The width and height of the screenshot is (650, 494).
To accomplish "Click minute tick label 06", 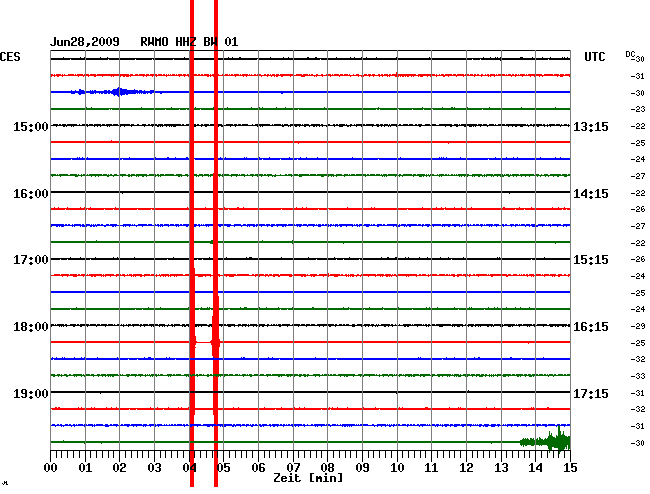I will (258, 468).
